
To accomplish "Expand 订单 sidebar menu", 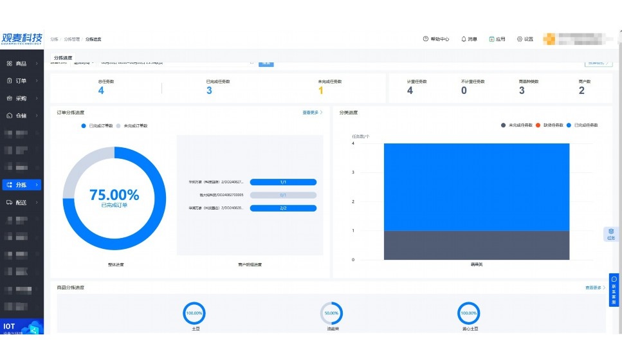I will tap(21, 81).
